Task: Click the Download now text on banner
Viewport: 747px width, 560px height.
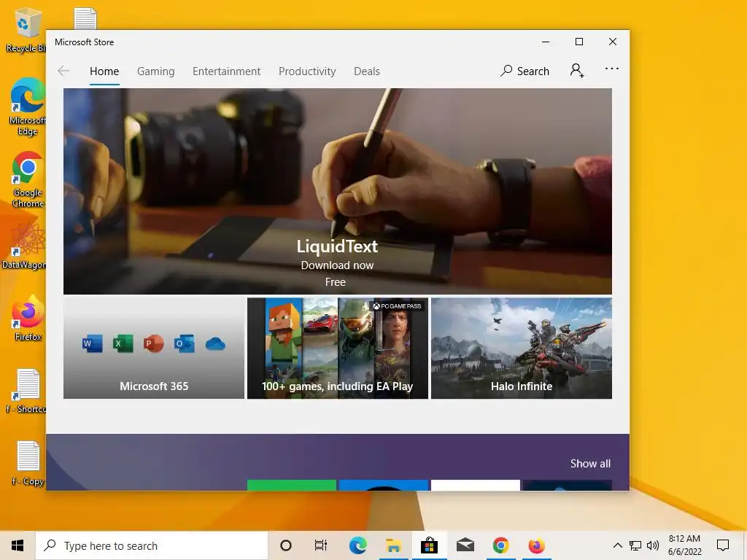Action: coord(337,265)
